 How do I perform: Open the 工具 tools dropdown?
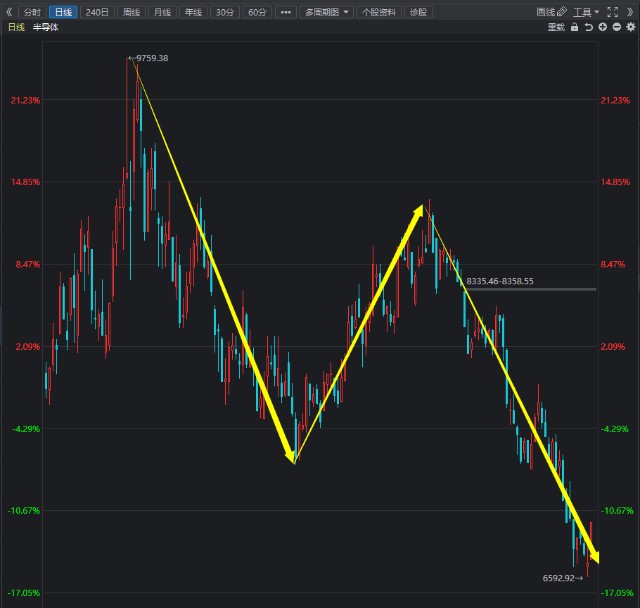586,12
